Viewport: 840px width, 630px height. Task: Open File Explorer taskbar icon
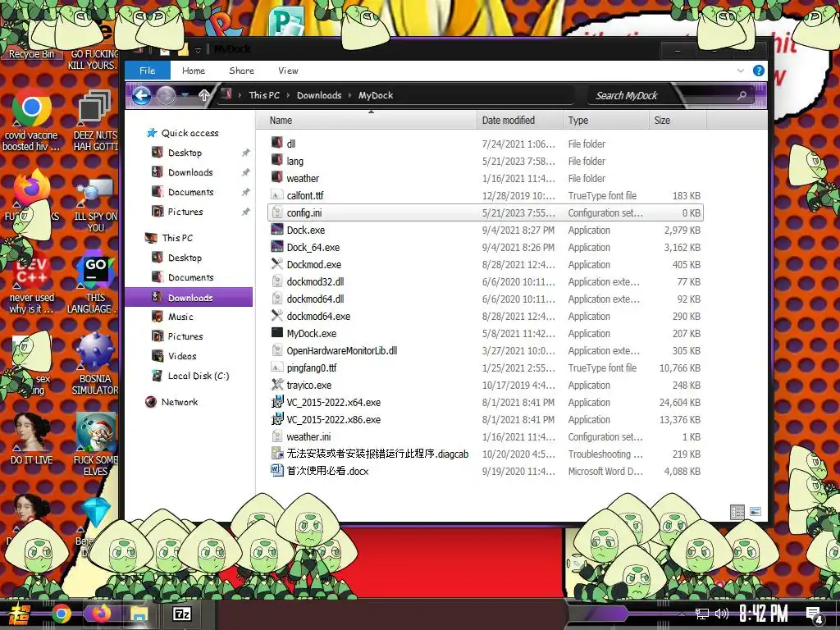[x=139, y=614]
